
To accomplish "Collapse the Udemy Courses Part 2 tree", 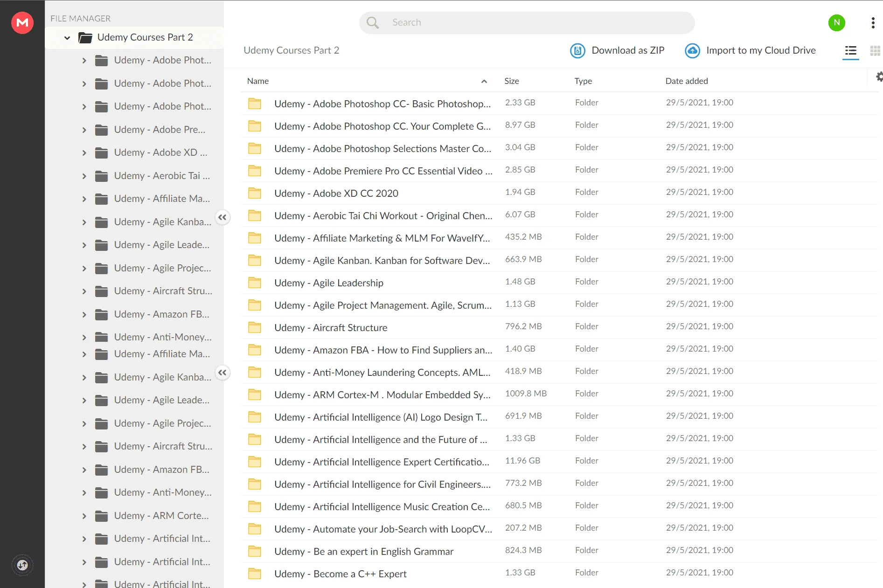I will [x=67, y=38].
